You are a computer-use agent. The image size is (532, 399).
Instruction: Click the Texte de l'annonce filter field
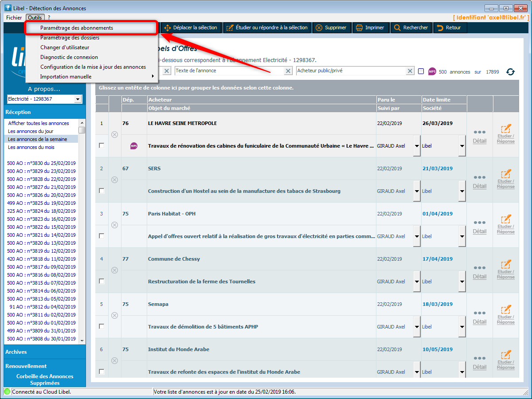(x=229, y=71)
